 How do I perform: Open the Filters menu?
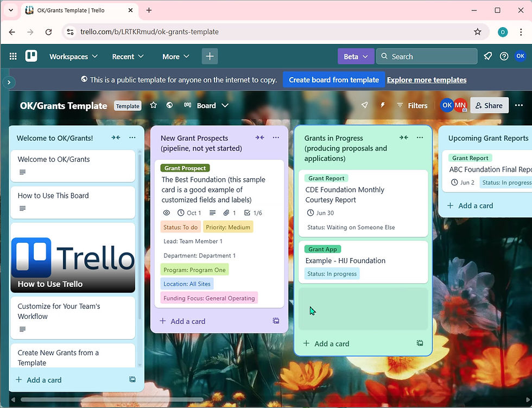[412, 105]
